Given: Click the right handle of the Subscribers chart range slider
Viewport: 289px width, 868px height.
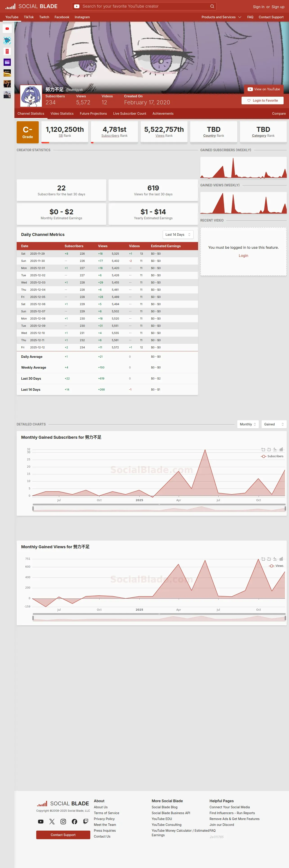Looking at the screenshot, I should tap(285, 508).
